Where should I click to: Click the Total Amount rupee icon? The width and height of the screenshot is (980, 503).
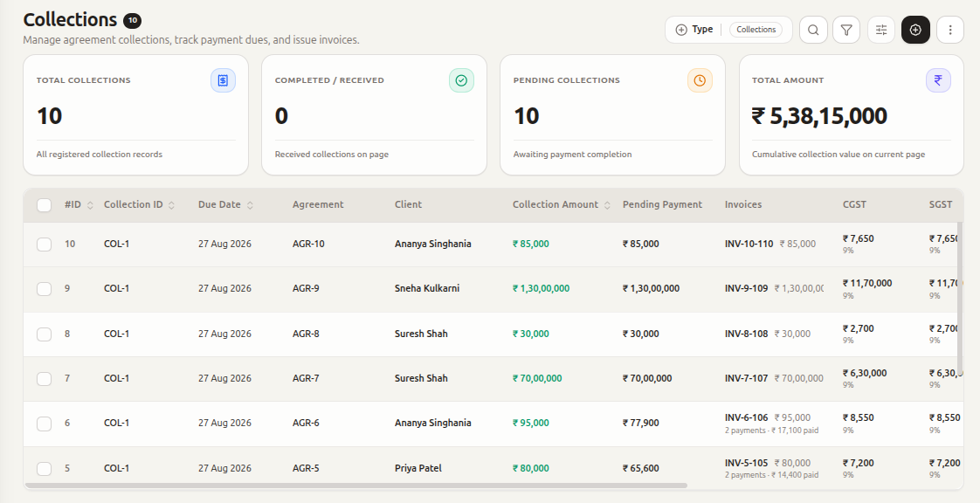click(x=938, y=80)
